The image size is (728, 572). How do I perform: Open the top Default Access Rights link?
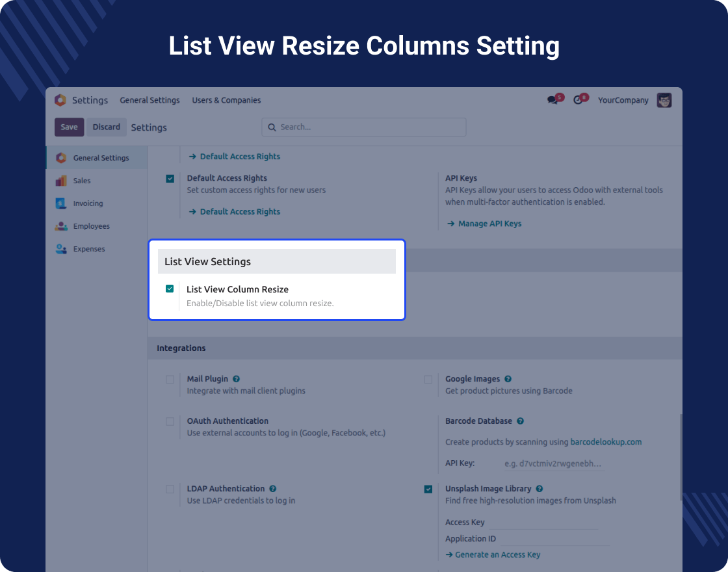point(240,157)
